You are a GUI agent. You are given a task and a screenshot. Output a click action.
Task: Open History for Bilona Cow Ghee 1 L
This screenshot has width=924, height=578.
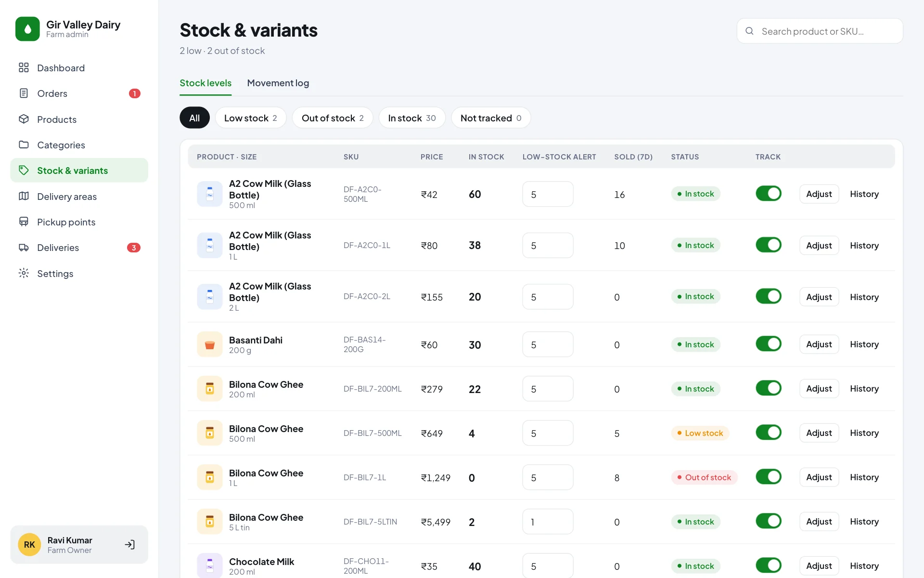(864, 477)
